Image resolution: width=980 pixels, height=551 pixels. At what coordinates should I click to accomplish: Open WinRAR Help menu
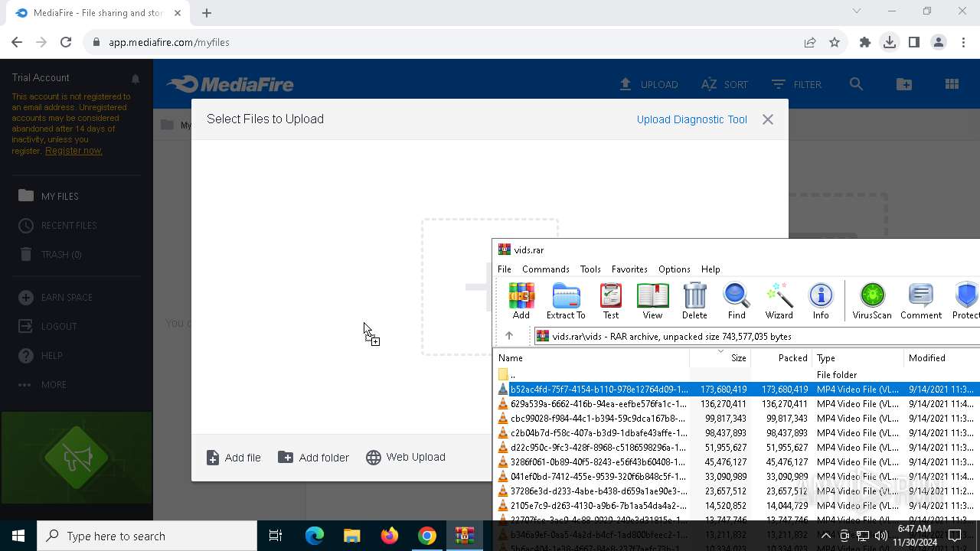pyautogui.click(x=710, y=269)
